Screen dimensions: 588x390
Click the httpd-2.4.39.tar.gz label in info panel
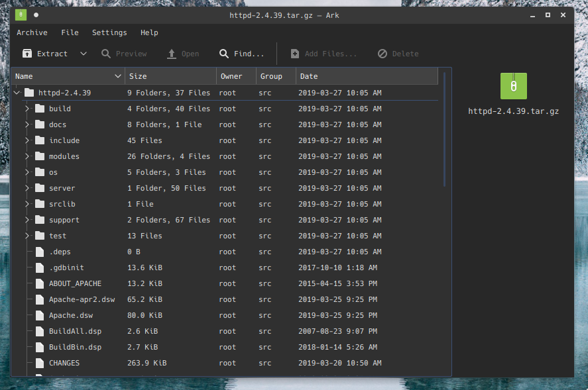(x=513, y=111)
